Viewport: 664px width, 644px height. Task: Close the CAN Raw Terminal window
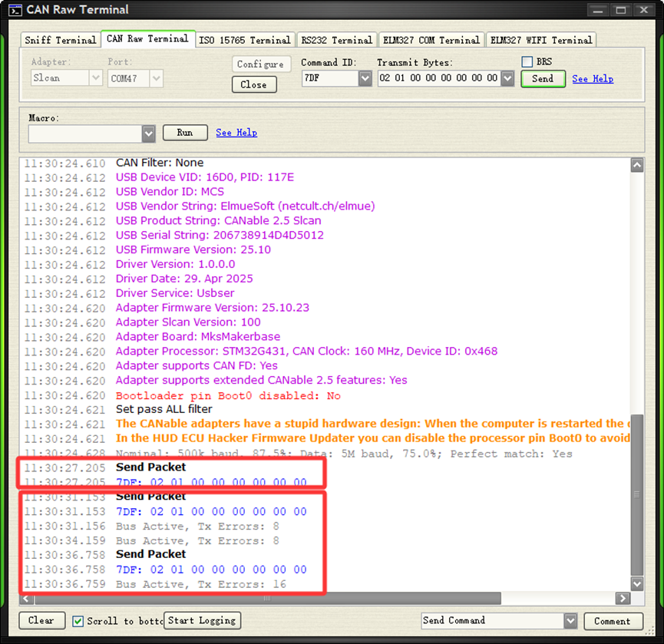coord(644,10)
